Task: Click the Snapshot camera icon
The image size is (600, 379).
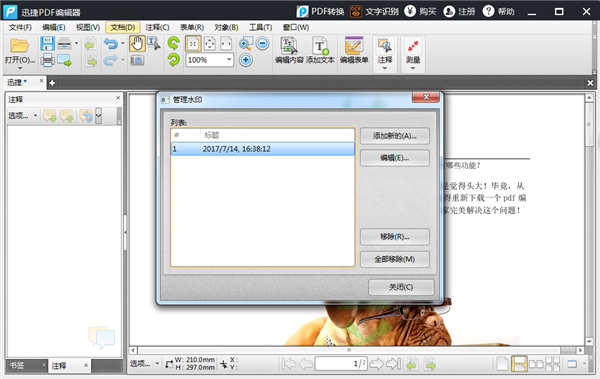Action: pyautogui.click(x=137, y=60)
